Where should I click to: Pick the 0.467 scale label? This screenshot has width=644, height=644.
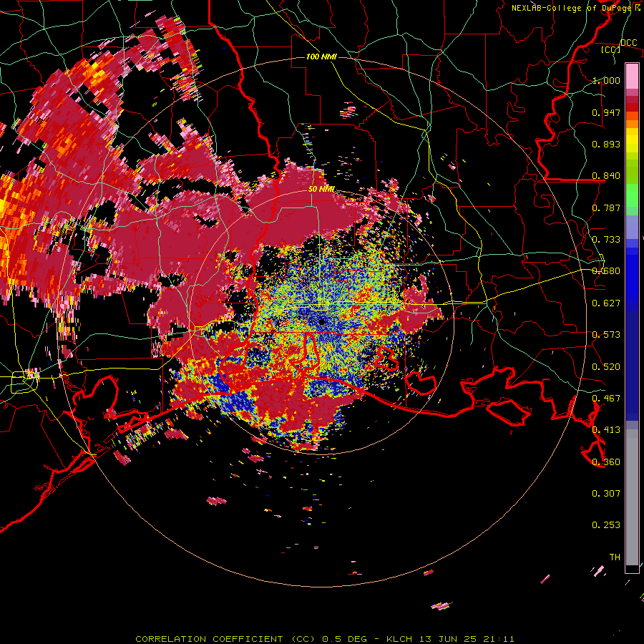pyautogui.click(x=606, y=399)
